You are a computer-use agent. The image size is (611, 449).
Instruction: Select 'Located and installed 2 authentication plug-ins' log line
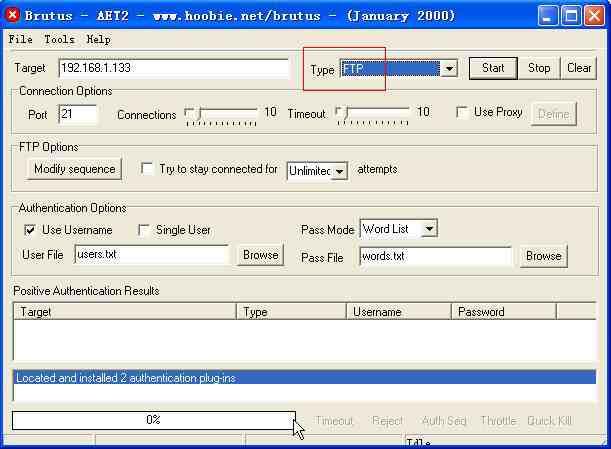coord(305,378)
